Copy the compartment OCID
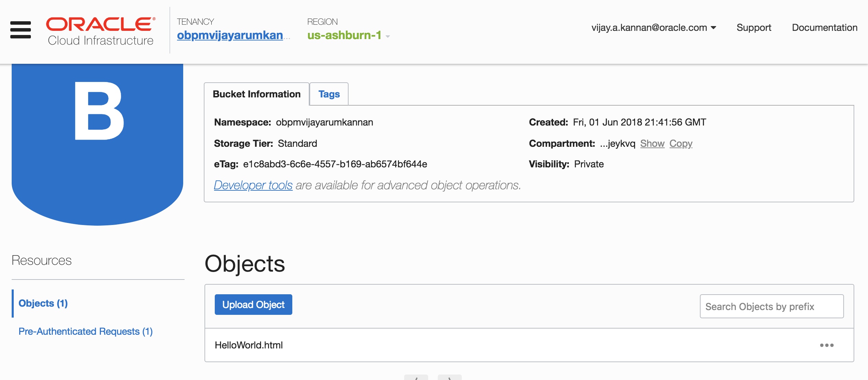Viewport: 868px width, 380px height. [681, 143]
